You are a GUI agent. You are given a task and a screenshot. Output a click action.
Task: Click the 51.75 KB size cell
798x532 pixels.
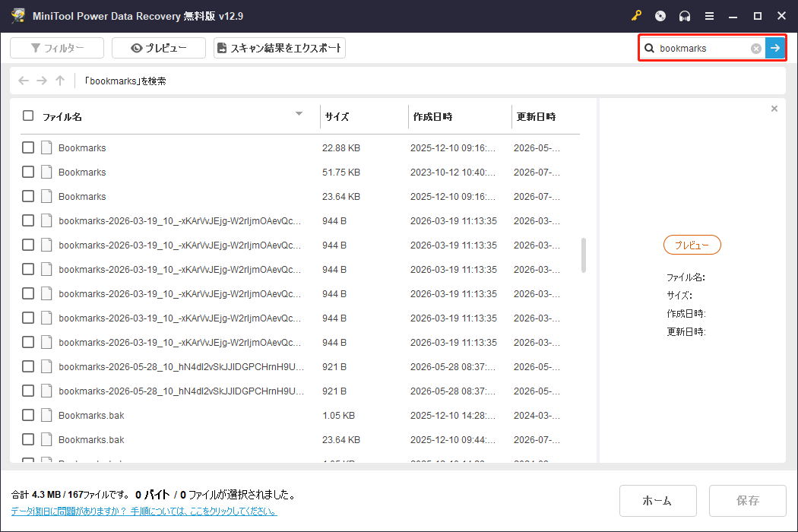[341, 172]
